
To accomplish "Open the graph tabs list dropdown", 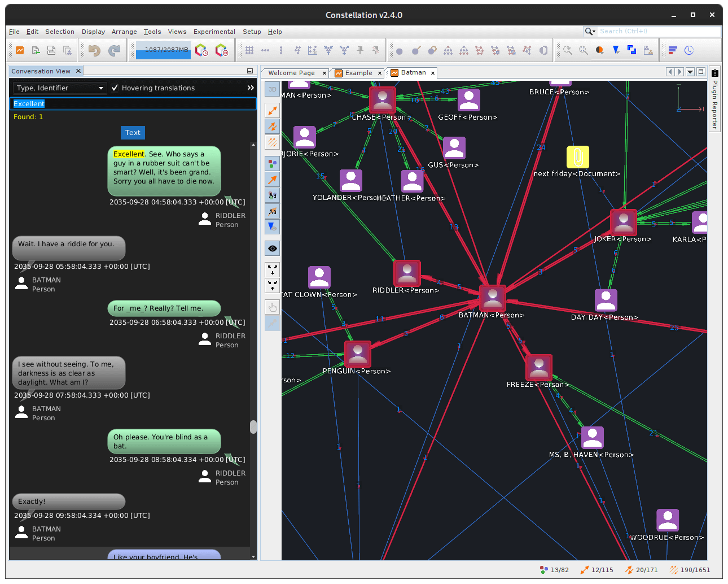I will [690, 72].
